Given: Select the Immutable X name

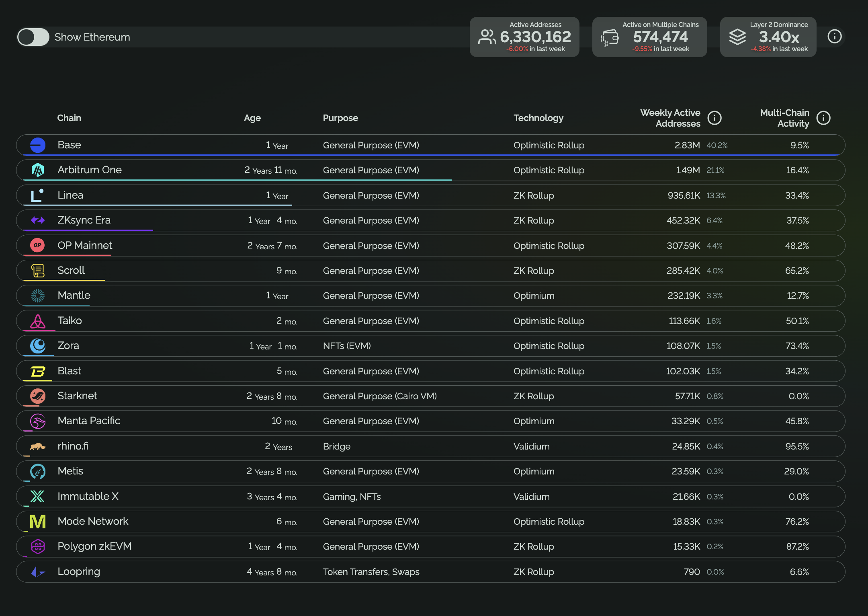Looking at the screenshot, I should coord(88,496).
